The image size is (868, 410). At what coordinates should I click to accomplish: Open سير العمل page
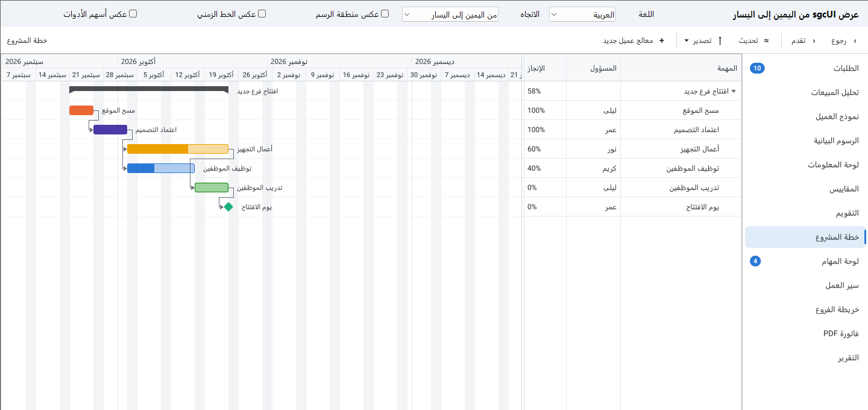805,285
